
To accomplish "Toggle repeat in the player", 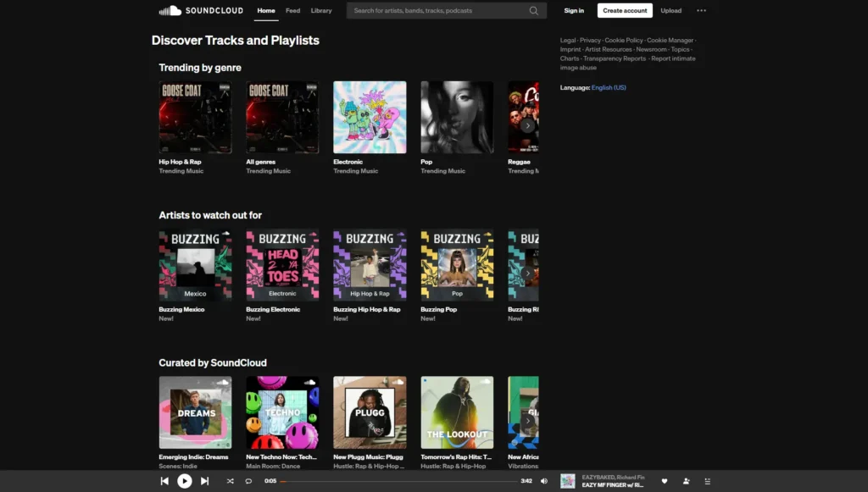I will point(248,481).
